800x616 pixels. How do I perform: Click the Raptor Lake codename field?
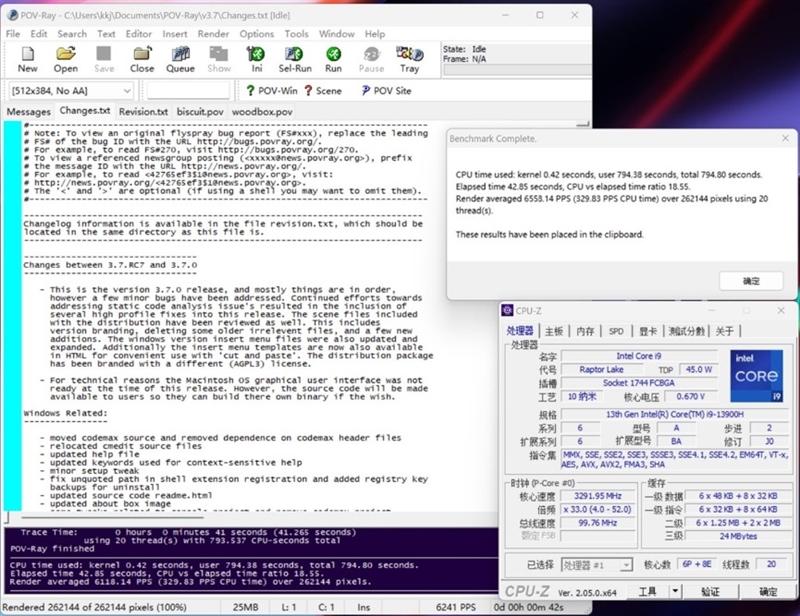tap(601, 369)
